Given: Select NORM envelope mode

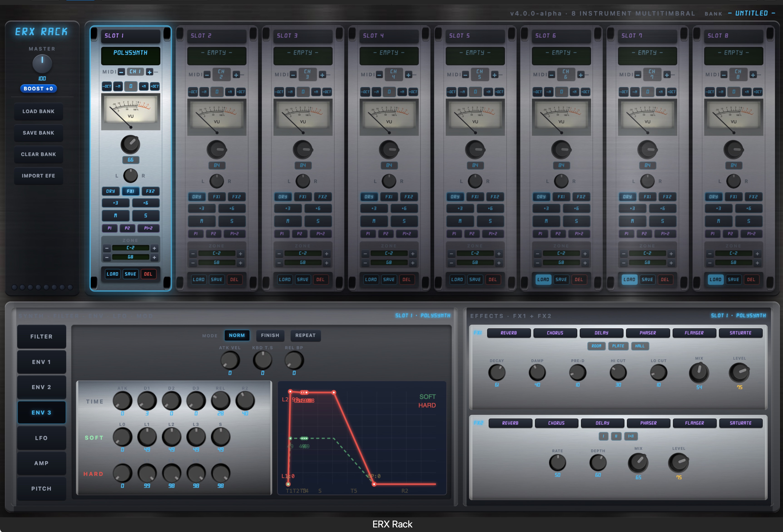Looking at the screenshot, I should point(237,335).
